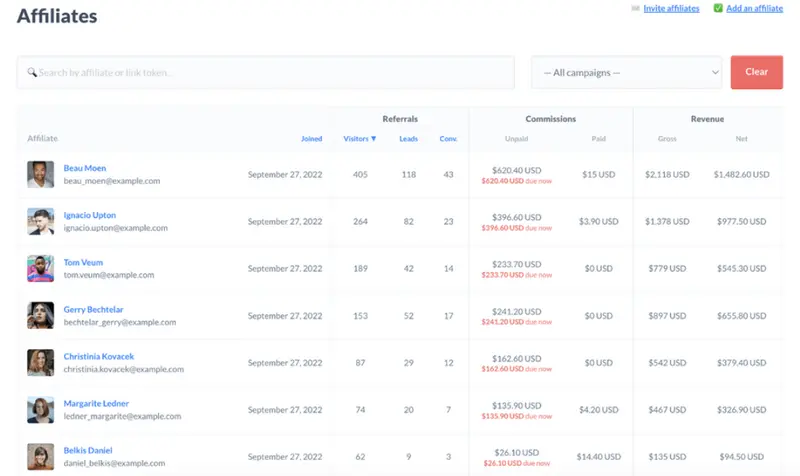Click Margarite Ledner's profile photo
The image size is (800, 476).
tap(40, 409)
